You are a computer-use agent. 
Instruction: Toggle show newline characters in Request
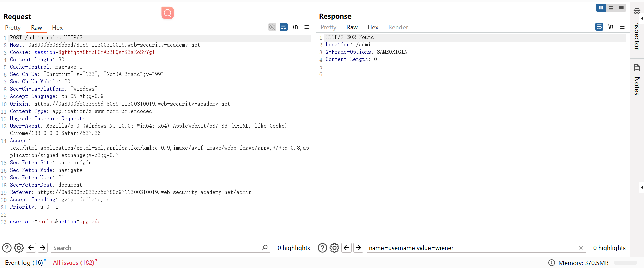tap(295, 27)
